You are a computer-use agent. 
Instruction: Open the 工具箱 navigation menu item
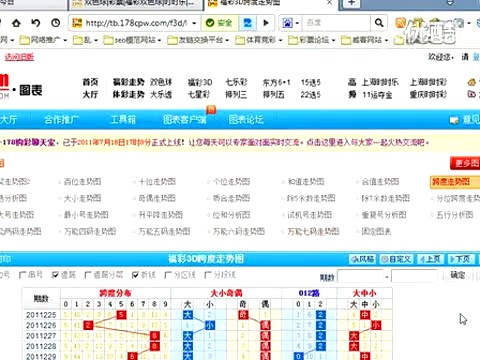123,119
